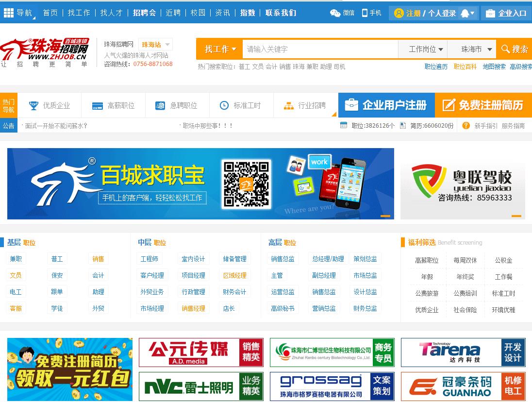
Task: Filter by 每周双休 benefit
Action: coord(465,260)
